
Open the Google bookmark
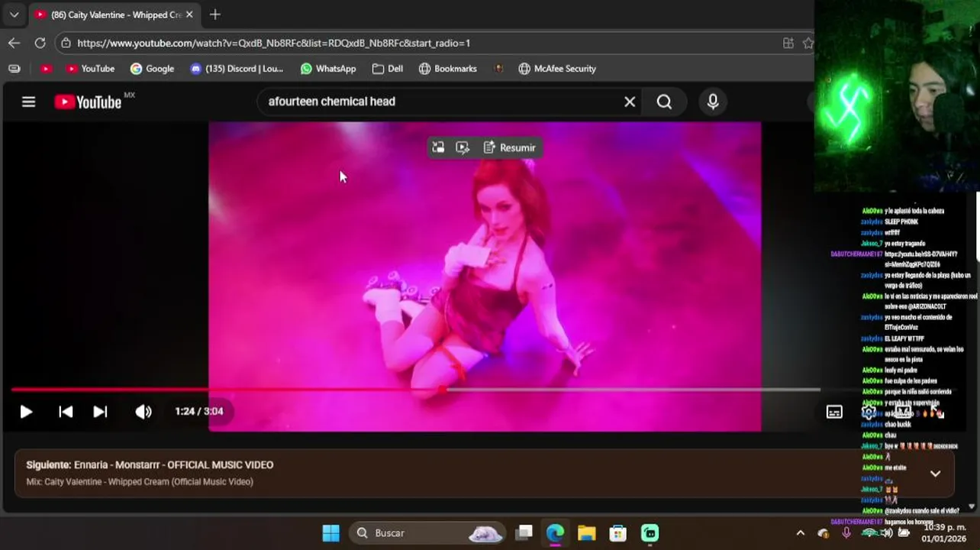[152, 69]
